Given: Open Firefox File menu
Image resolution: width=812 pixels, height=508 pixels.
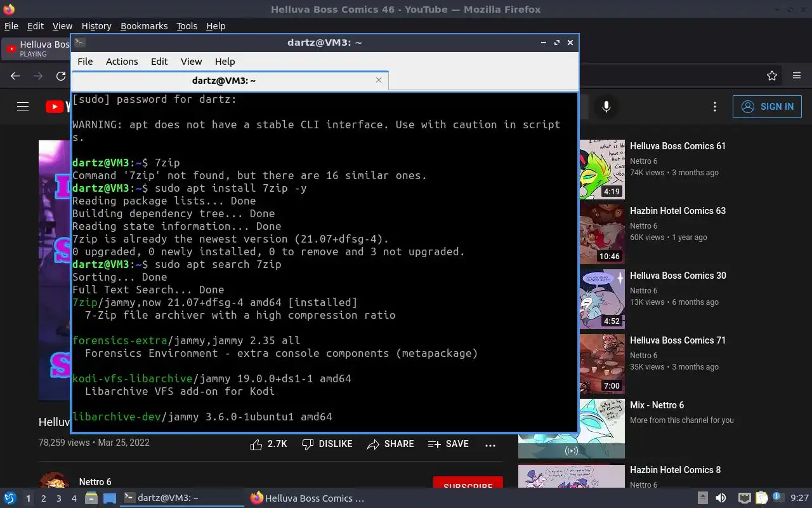Looking at the screenshot, I should tap(11, 26).
